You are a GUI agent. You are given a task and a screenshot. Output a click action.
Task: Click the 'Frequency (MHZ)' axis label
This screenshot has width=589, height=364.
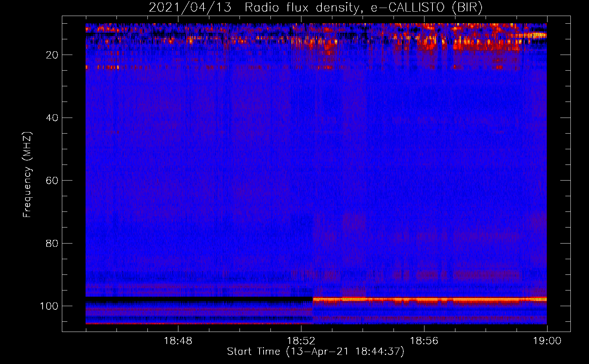(x=27, y=174)
